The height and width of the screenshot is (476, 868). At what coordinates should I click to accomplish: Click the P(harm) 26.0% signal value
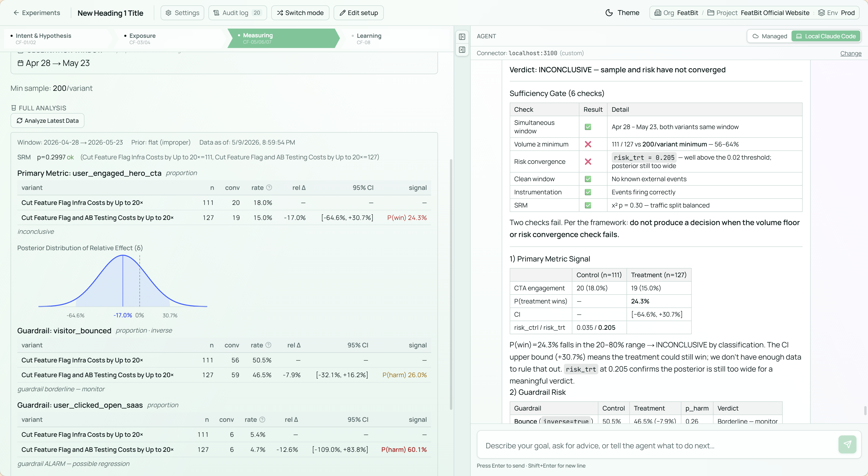(404, 375)
